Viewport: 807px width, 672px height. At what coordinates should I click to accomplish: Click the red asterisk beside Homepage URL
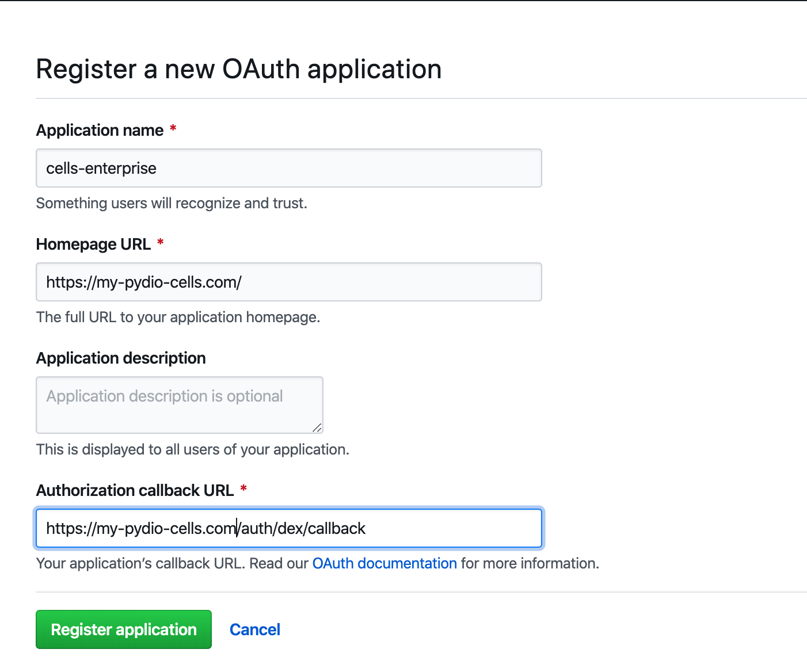pyautogui.click(x=160, y=243)
